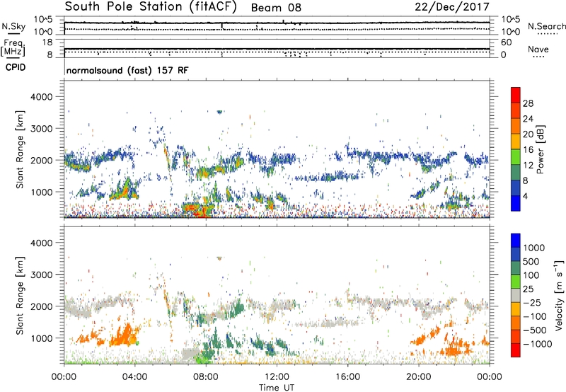Click the '08:00' time tick label
The width and height of the screenshot is (566, 392).
205,377
